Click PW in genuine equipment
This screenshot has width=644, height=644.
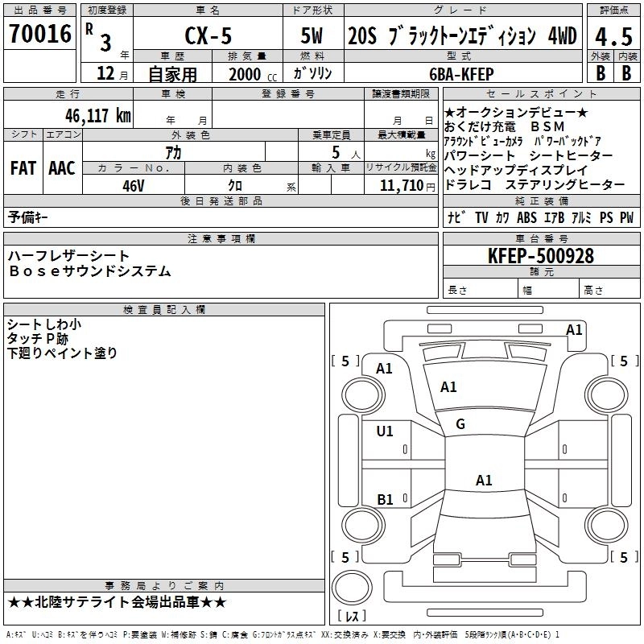tap(627, 217)
